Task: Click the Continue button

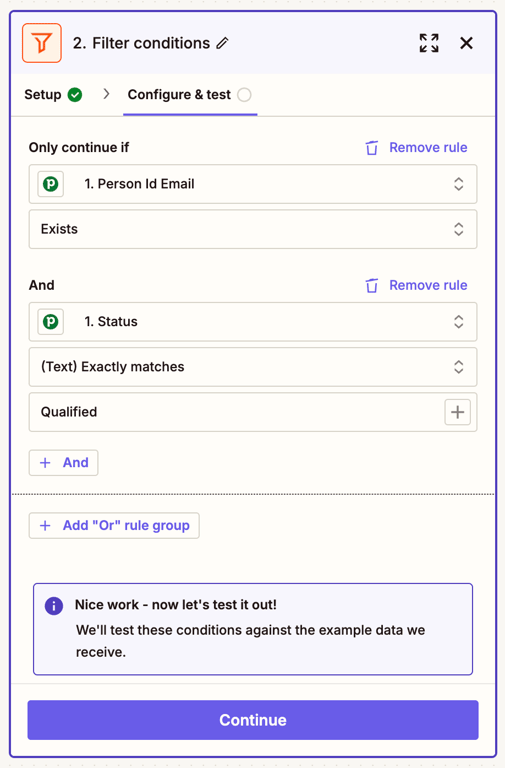Action: [253, 720]
